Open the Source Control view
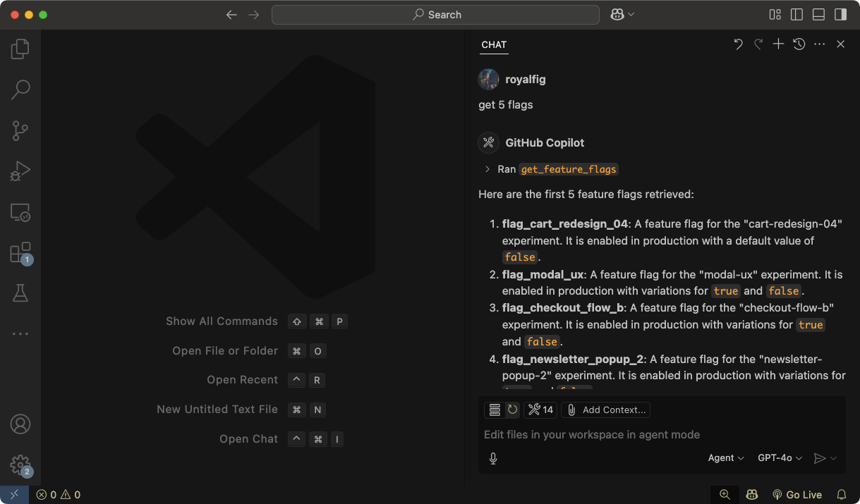The image size is (860, 504). click(x=20, y=130)
